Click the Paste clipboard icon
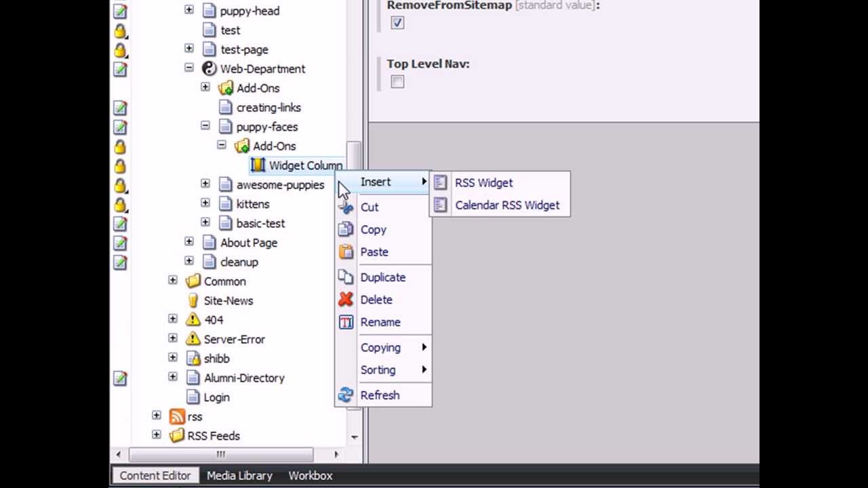Image resolution: width=868 pixels, height=488 pixels. click(x=346, y=252)
